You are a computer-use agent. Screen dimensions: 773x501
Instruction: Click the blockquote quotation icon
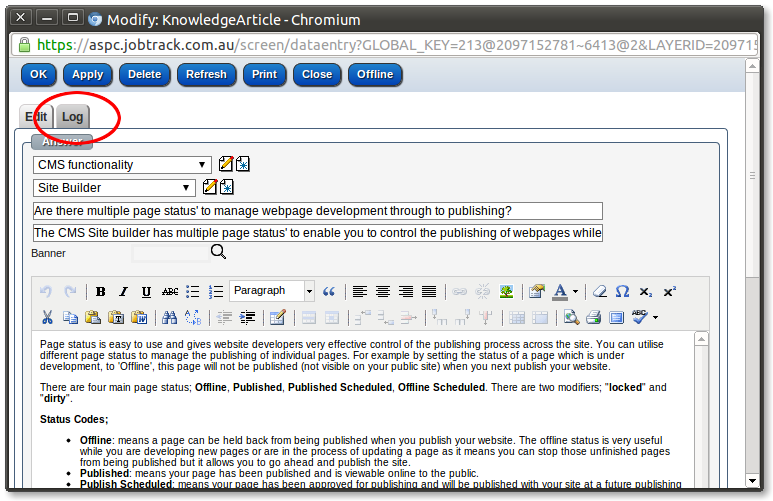click(x=328, y=292)
